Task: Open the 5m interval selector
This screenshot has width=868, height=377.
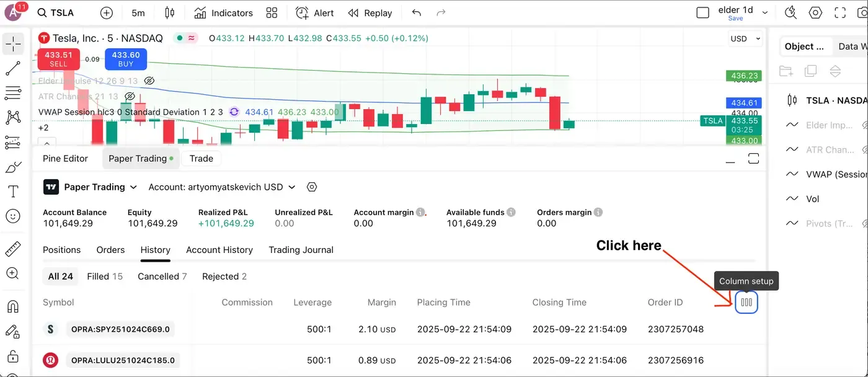Action: [x=138, y=13]
